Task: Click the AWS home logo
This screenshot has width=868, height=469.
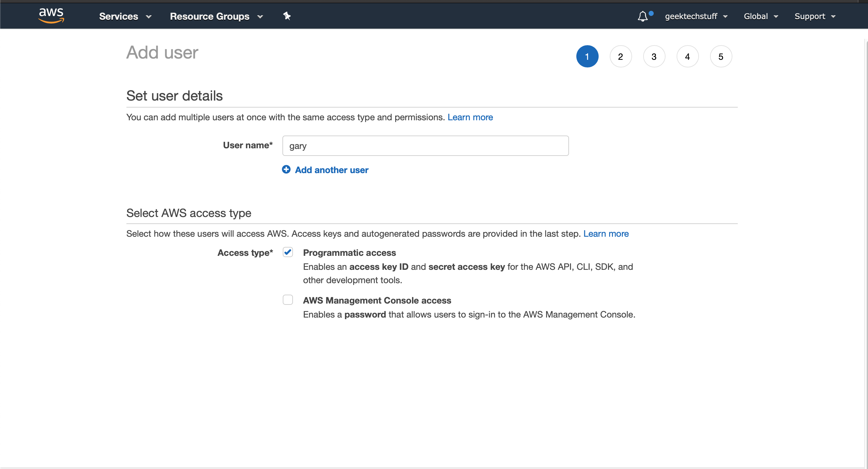Action: (51, 16)
